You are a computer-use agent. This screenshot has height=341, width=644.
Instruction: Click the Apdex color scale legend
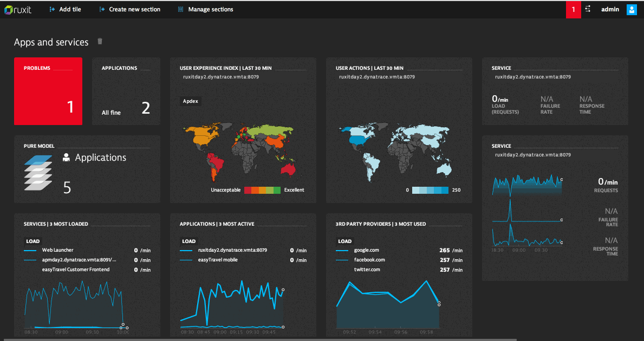262,190
